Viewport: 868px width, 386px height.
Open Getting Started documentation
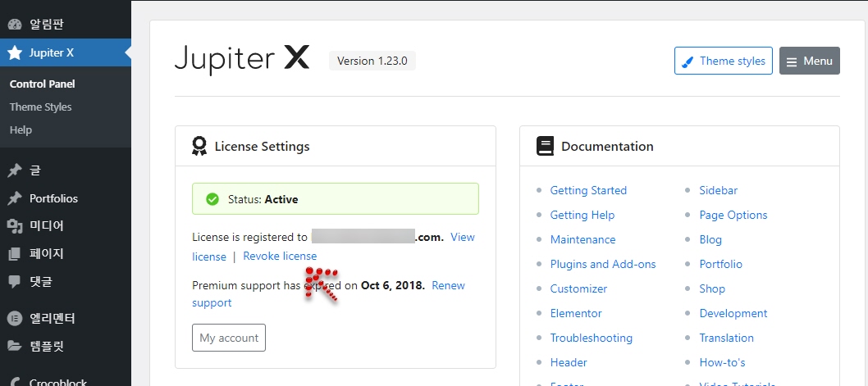(588, 190)
